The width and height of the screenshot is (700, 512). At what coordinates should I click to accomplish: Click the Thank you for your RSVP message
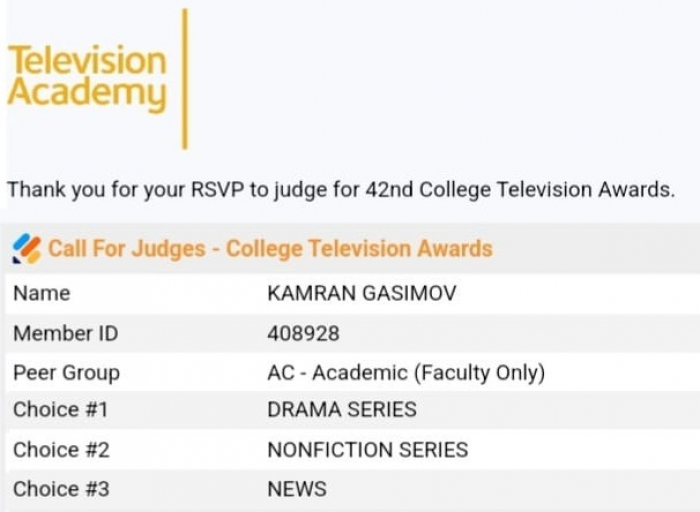click(x=341, y=189)
